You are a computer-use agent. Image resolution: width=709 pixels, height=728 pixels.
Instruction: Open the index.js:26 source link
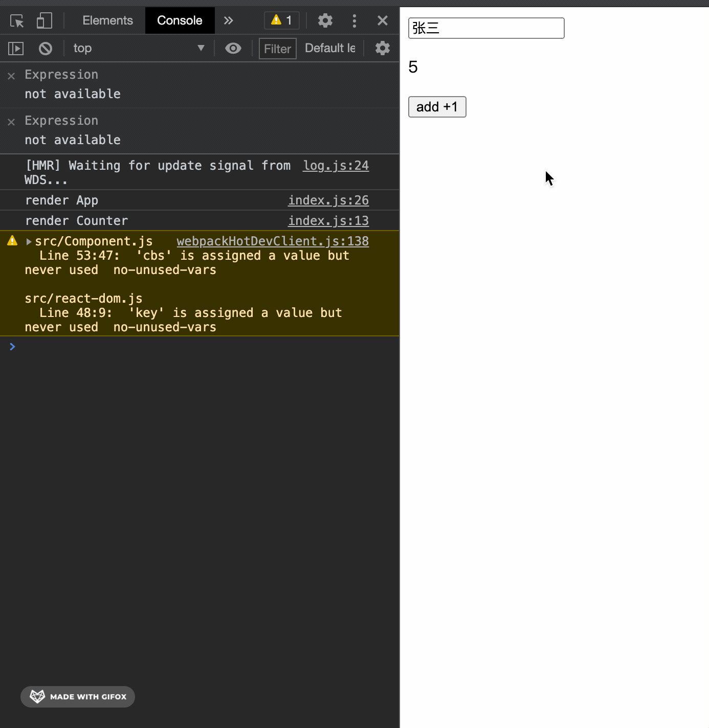click(328, 200)
